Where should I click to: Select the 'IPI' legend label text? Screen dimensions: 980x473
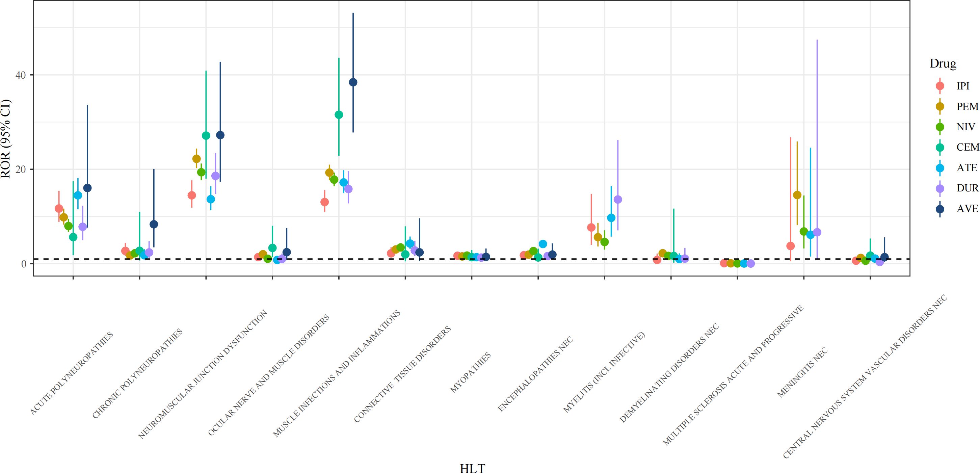coord(963,86)
